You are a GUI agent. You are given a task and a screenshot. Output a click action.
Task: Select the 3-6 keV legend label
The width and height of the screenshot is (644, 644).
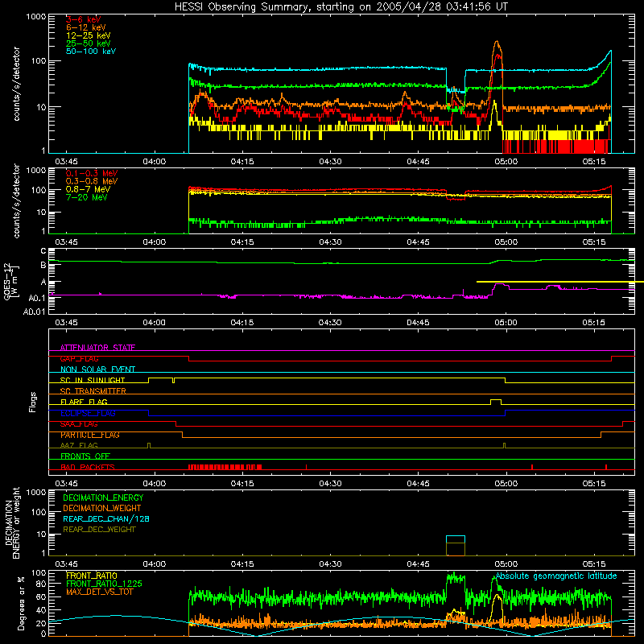pyautogui.click(x=83, y=19)
